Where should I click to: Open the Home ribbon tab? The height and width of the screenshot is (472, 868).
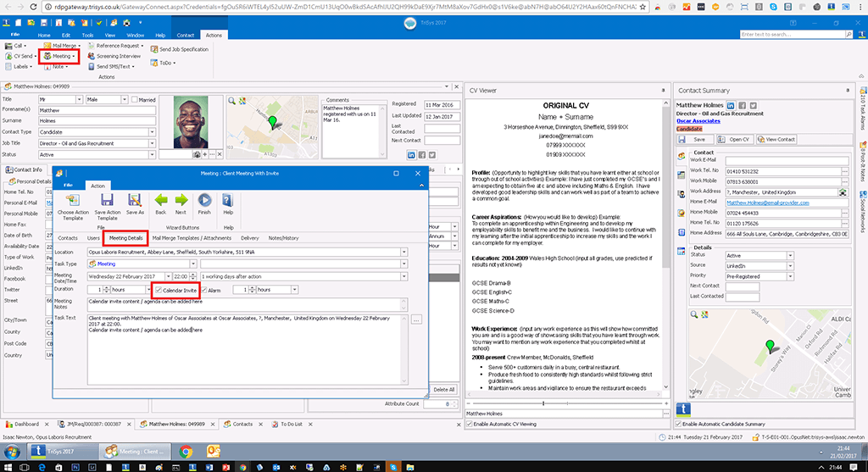pyautogui.click(x=44, y=35)
